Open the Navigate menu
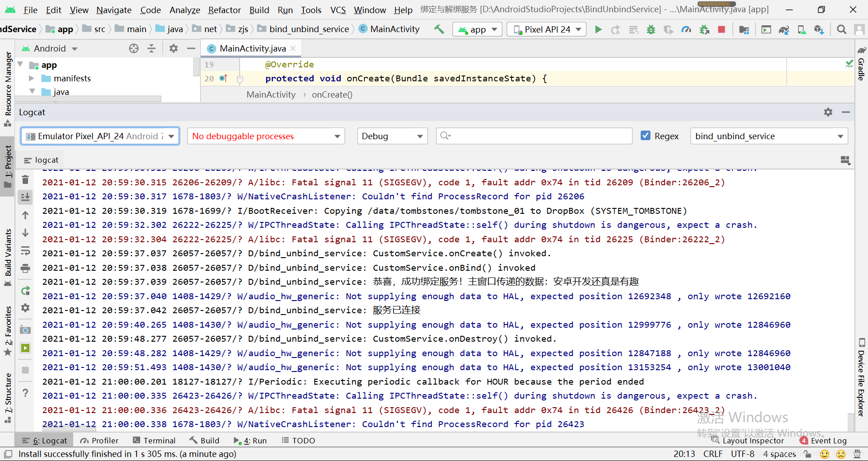Viewport: 868px width, 461px height. pos(114,10)
